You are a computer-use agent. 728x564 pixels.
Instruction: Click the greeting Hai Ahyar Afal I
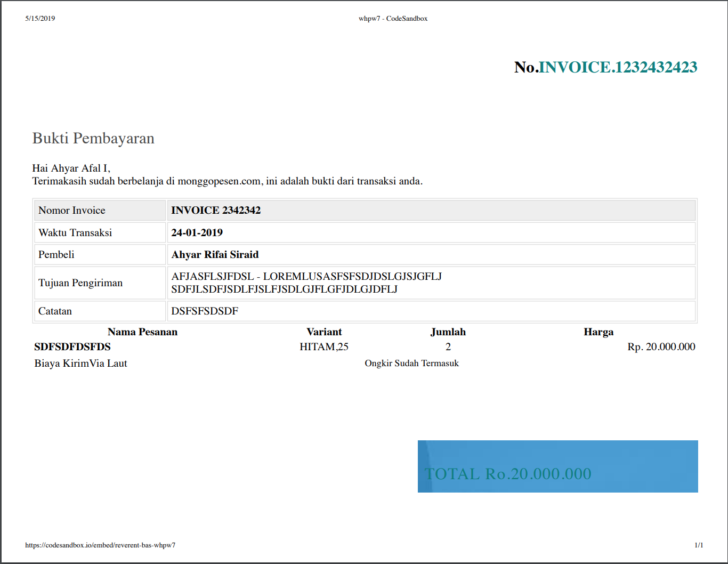click(x=71, y=168)
